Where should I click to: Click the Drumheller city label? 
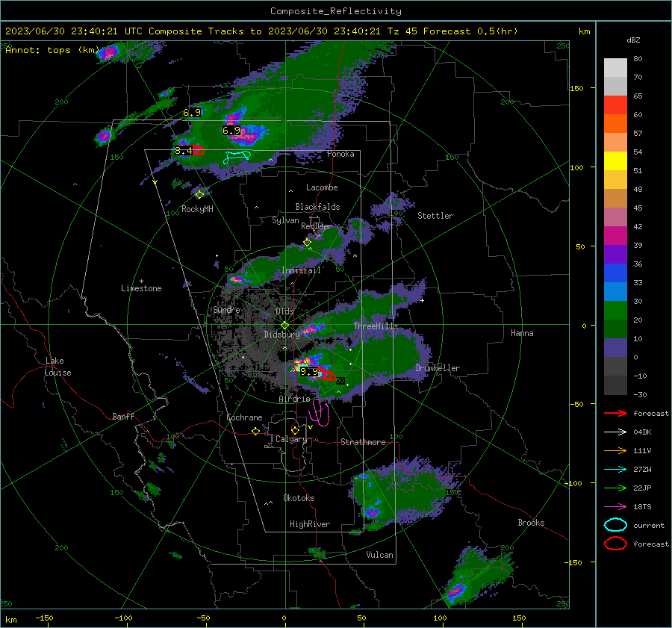(438, 368)
